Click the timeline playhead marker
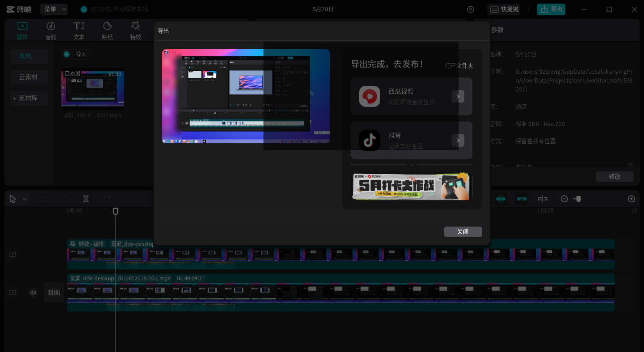This screenshot has height=352, width=644. [x=115, y=211]
